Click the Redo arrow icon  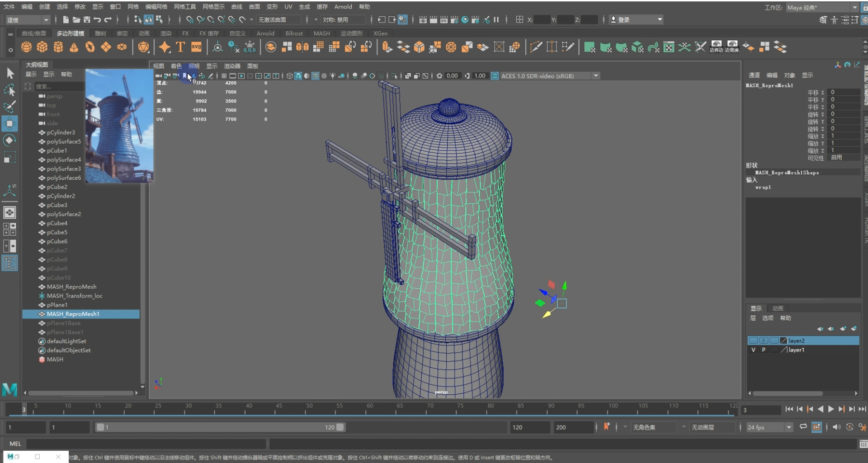coord(108,19)
